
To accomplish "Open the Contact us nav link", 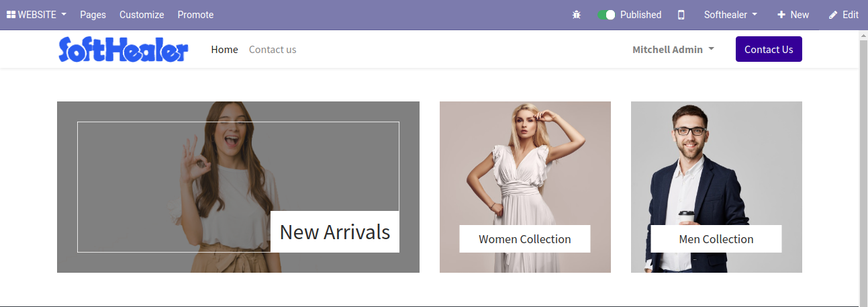I will [273, 50].
